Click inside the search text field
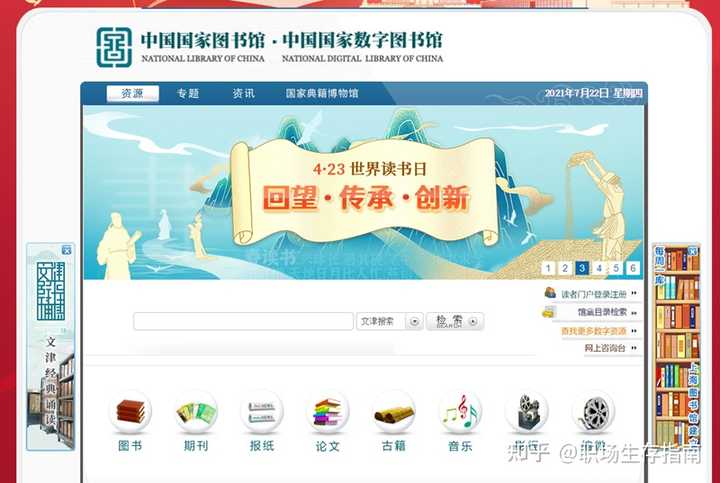 243,321
